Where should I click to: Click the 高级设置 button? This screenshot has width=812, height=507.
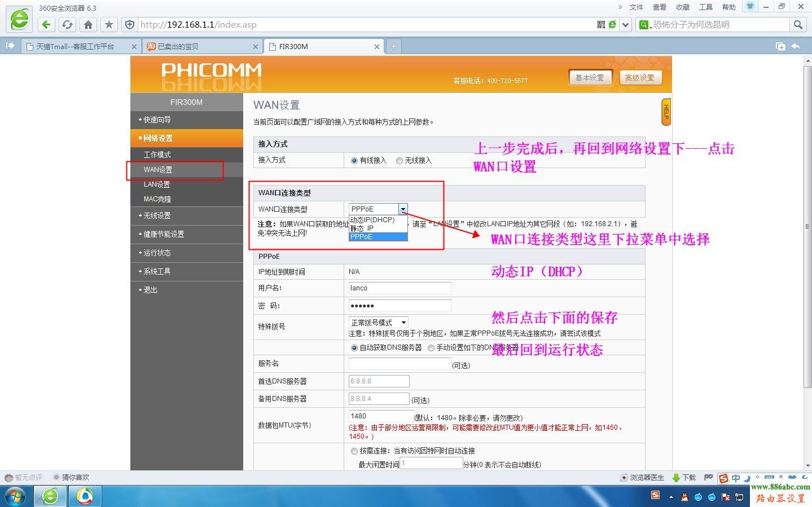pyautogui.click(x=640, y=77)
